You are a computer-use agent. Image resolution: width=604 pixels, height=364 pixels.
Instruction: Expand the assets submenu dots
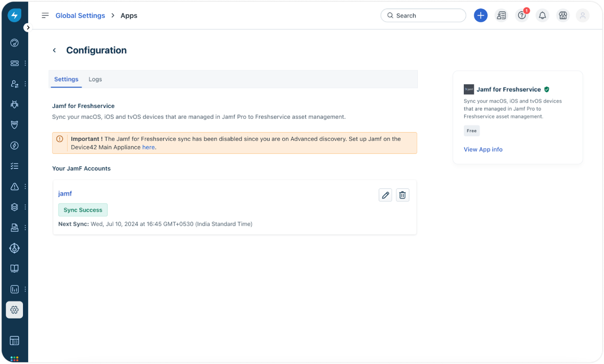[25, 207]
